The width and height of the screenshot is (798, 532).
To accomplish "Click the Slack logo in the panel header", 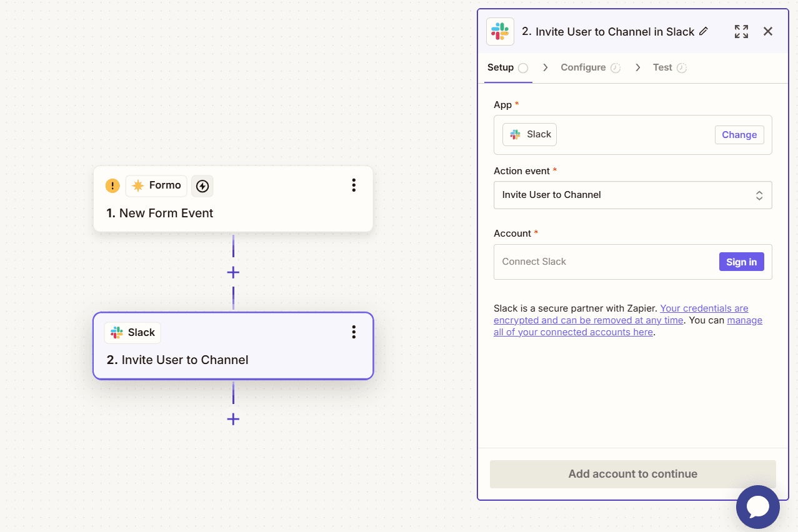I will (x=500, y=31).
